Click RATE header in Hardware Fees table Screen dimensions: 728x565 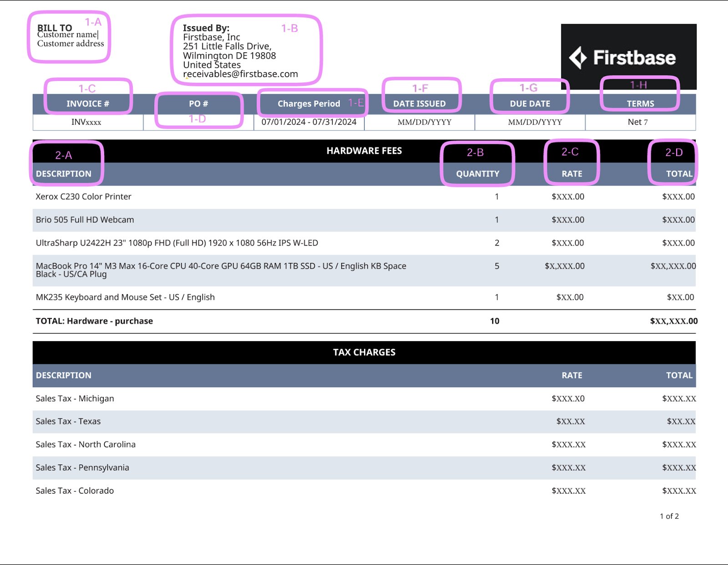572,174
